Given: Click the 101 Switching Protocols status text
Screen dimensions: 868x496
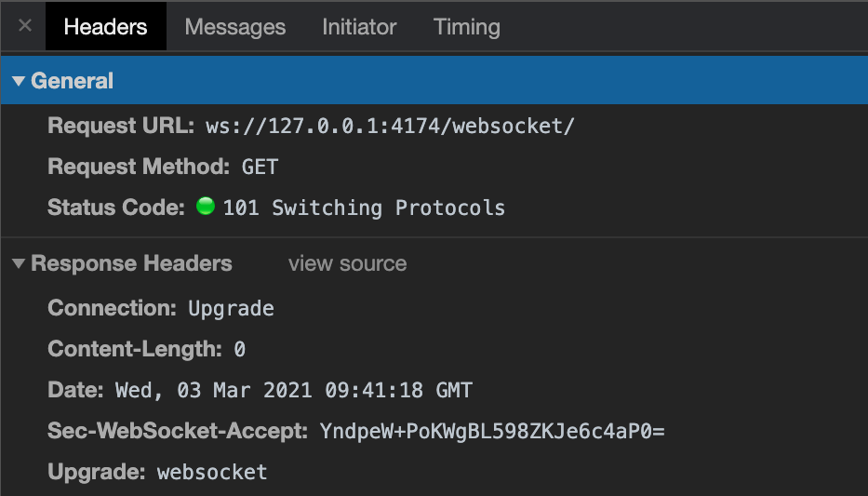Looking at the screenshot, I should [x=364, y=208].
